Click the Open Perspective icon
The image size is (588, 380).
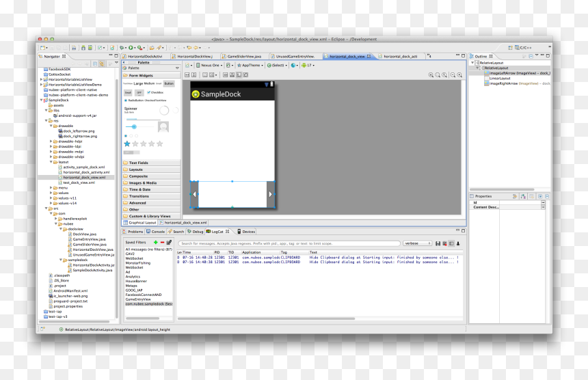[x=510, y=48]
